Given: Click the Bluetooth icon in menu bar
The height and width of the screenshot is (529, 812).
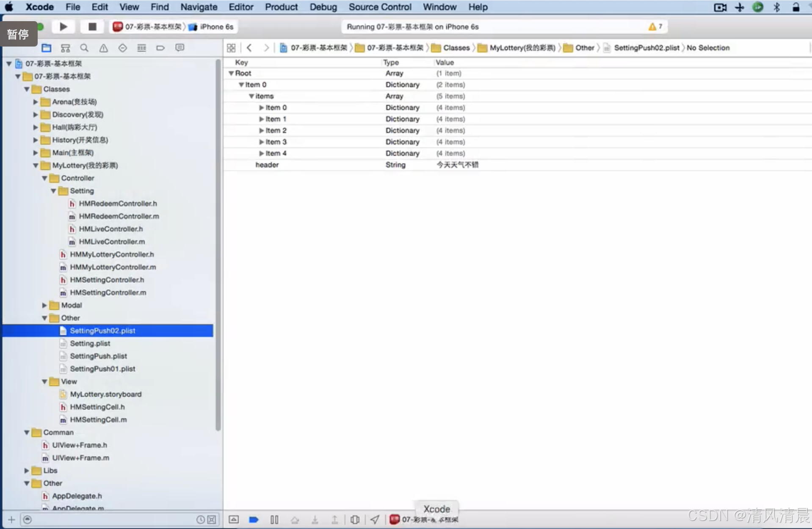Looking at the screenshot, I should [777, 7].
